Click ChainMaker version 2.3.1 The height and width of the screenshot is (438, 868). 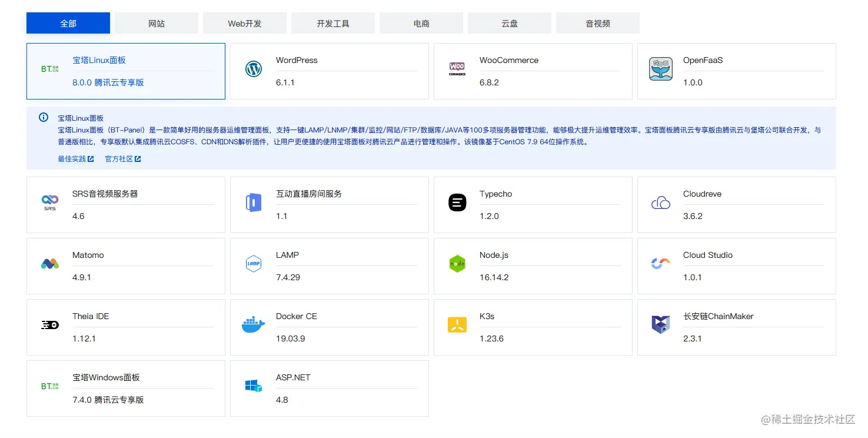[693, 339]
